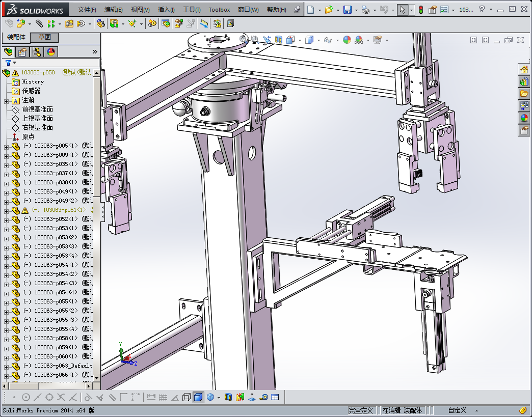Select the 前视基准面 plane in tree

coord(37,109)
